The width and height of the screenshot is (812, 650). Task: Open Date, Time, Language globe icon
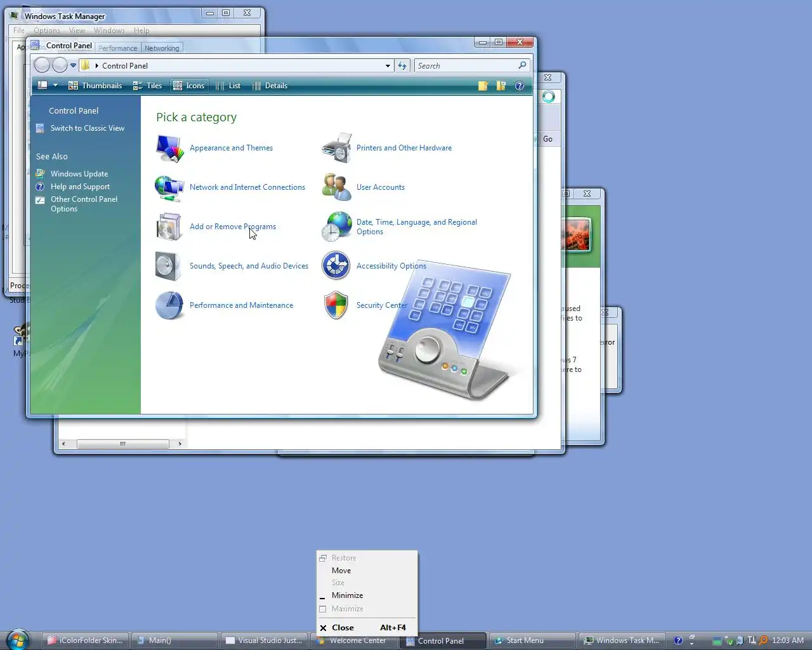[336, 227]
